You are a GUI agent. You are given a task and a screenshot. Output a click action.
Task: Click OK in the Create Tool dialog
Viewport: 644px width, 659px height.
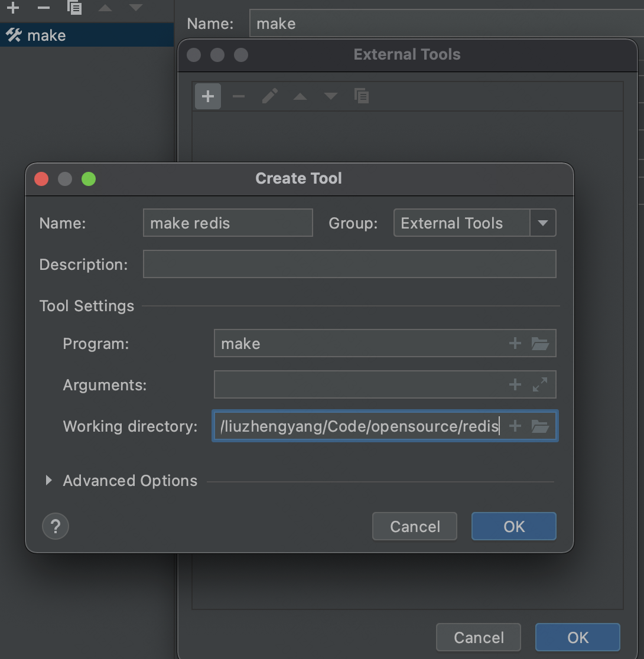click(513, 526)
